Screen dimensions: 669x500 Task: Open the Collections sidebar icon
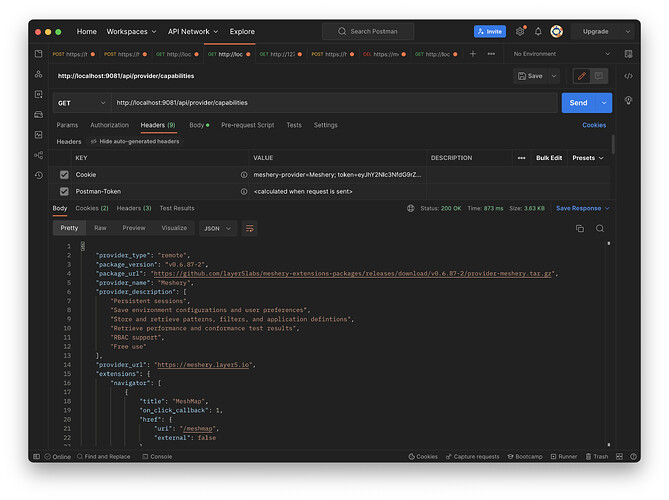39,54
